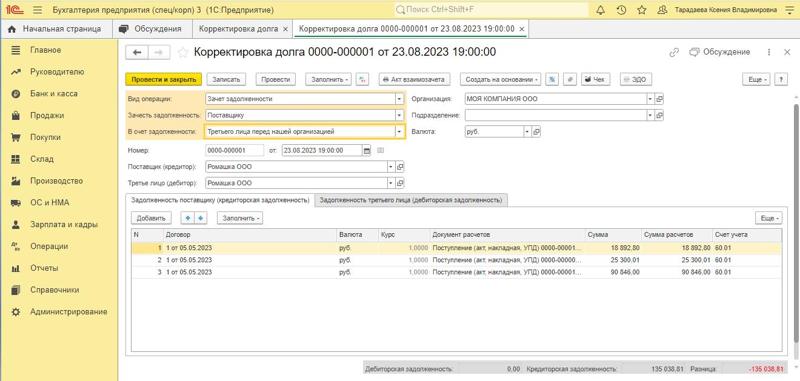Close the Корректировка долга list tab
Image resolution: width=800 pixels, height=381 pixels.
(285, 29)
